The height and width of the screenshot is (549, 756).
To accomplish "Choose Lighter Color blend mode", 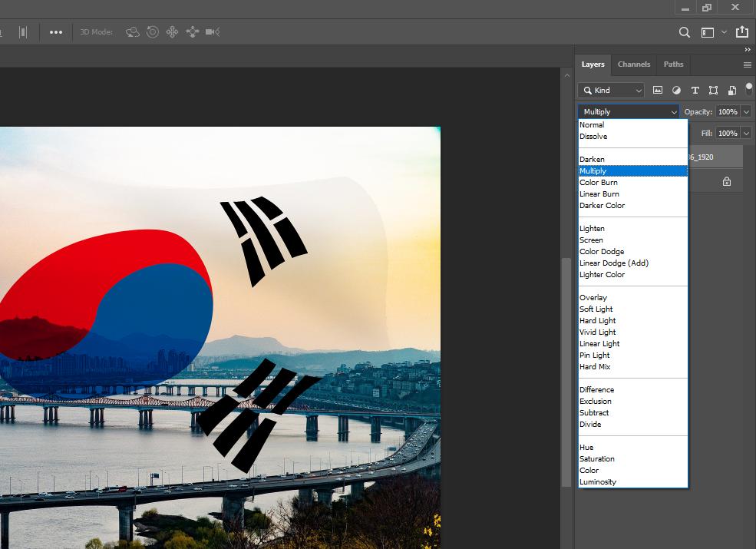I will 632,275.
